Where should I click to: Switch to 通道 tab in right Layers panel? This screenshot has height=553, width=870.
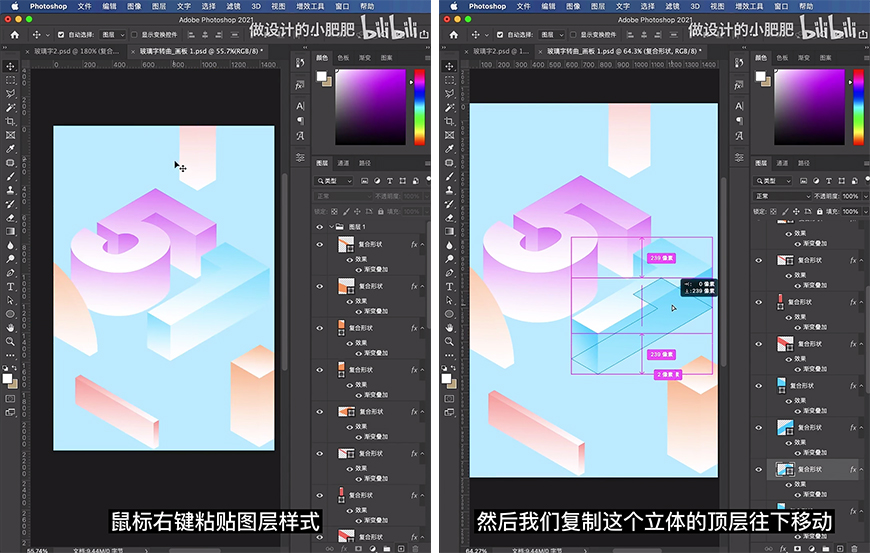(782, 163)
